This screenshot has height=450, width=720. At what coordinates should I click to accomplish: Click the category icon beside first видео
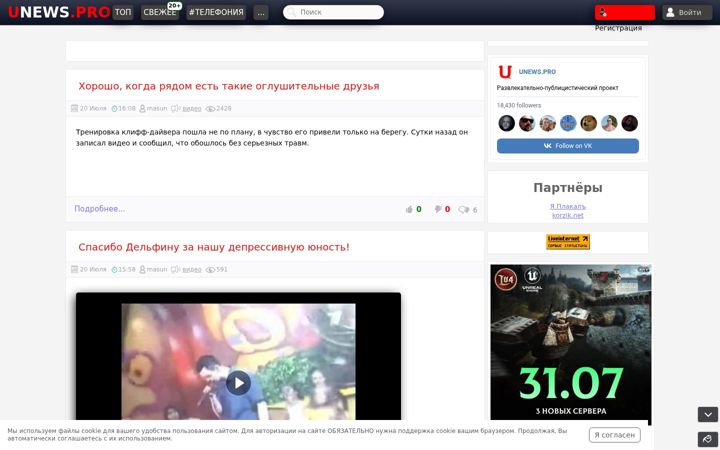175,109
